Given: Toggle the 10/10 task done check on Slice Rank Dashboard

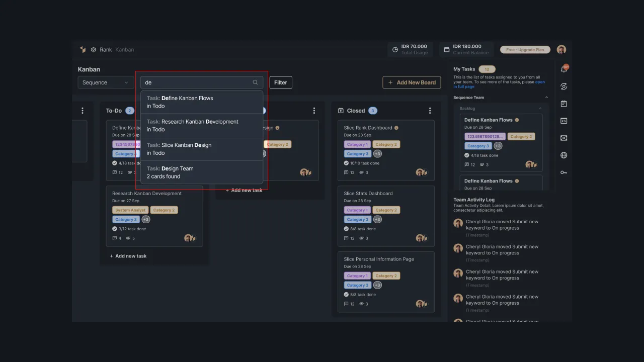Looking at the screenshot, I should pos(346,163).
